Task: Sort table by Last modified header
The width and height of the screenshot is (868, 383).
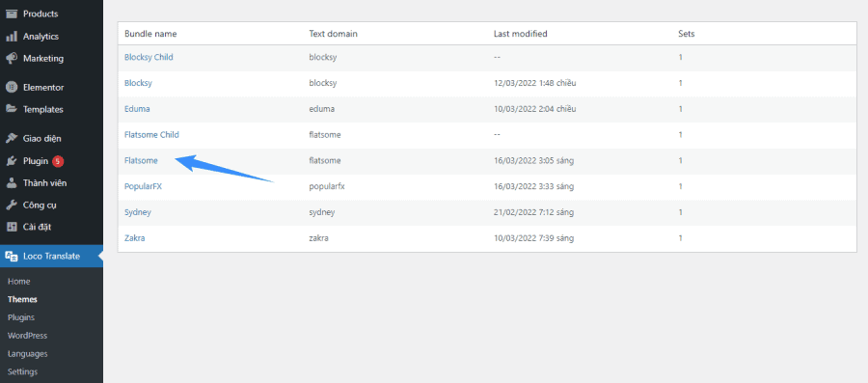Action: [521, 34]
